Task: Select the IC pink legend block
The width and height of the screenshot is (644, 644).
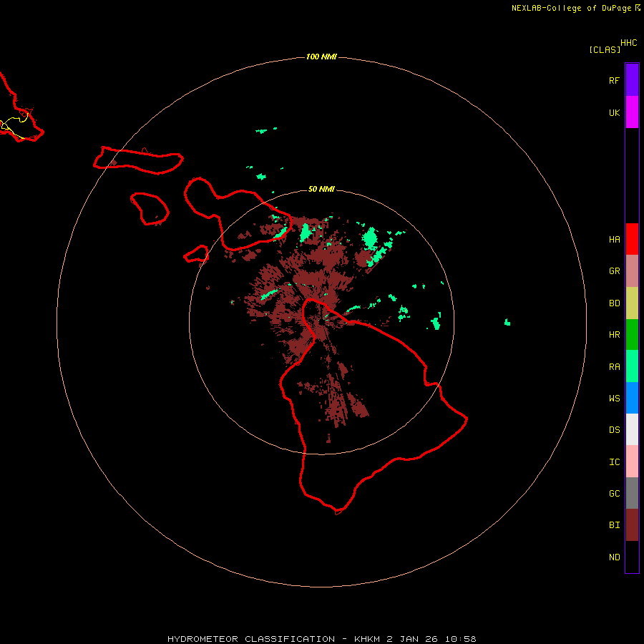Action: 632,462
